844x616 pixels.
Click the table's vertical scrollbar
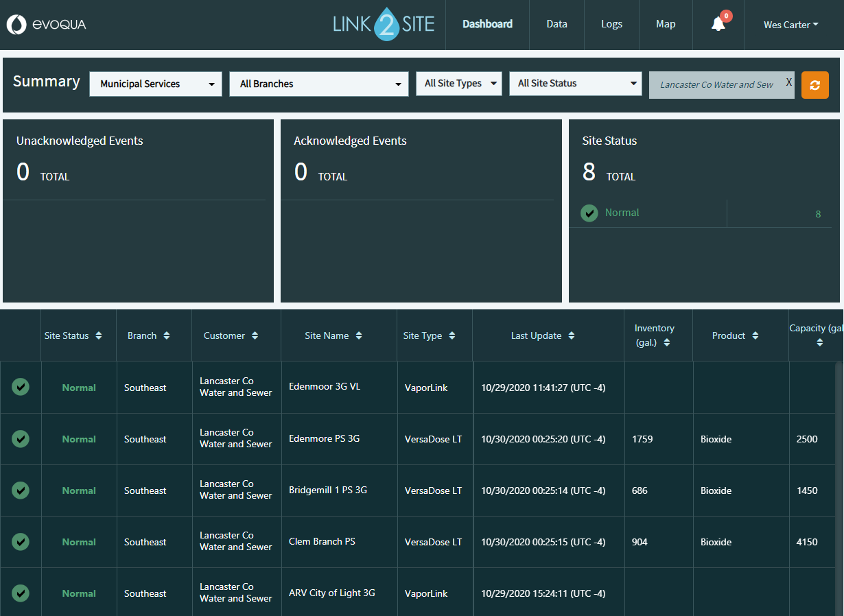tap(839, 488)
